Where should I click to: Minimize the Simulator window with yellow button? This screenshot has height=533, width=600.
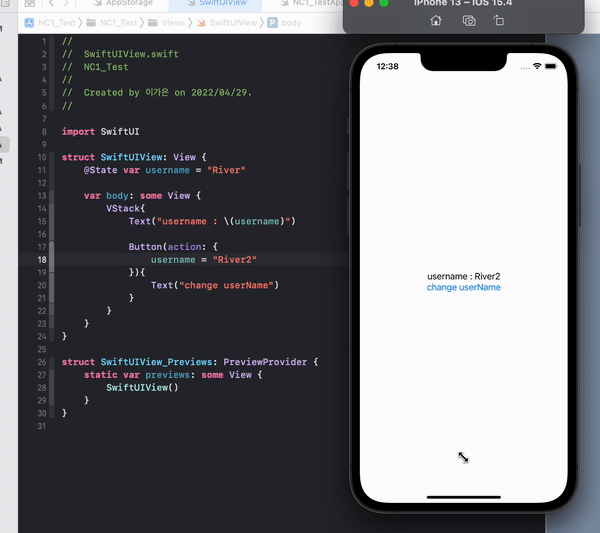coord(369,3)
